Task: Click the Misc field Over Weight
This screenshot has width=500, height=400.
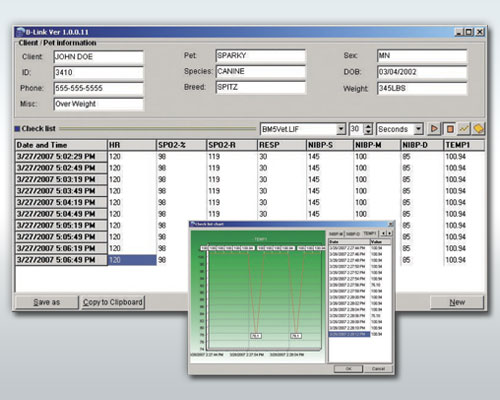Action: [x=98, y=104]
